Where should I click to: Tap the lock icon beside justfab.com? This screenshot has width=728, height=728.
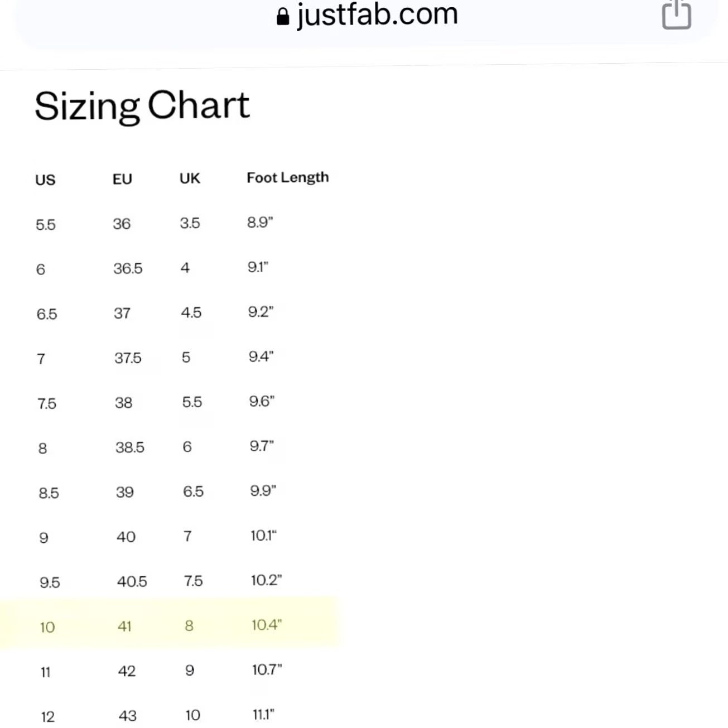click(283, 17)
